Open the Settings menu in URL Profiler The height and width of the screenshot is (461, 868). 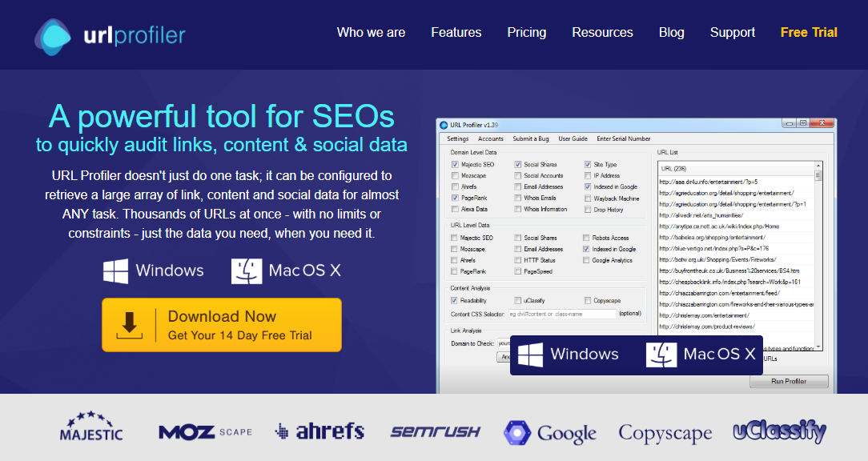click(457, 138)
